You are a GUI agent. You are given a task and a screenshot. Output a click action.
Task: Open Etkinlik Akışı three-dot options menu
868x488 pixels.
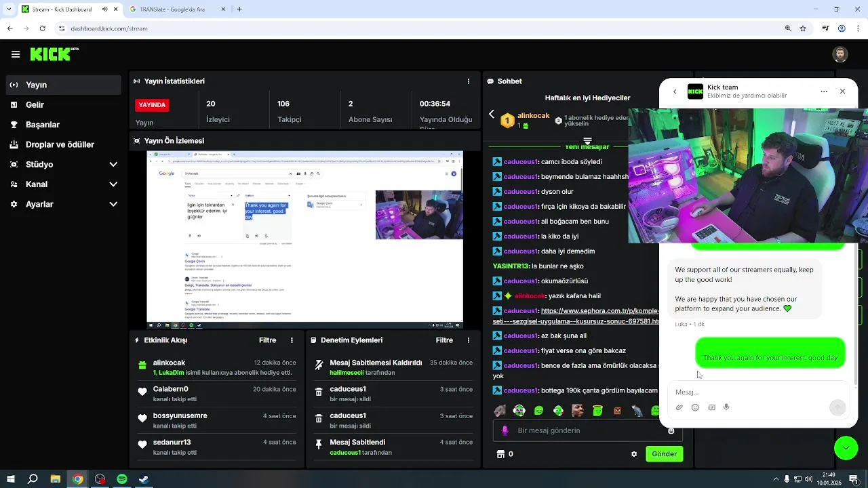pos(292,340)
